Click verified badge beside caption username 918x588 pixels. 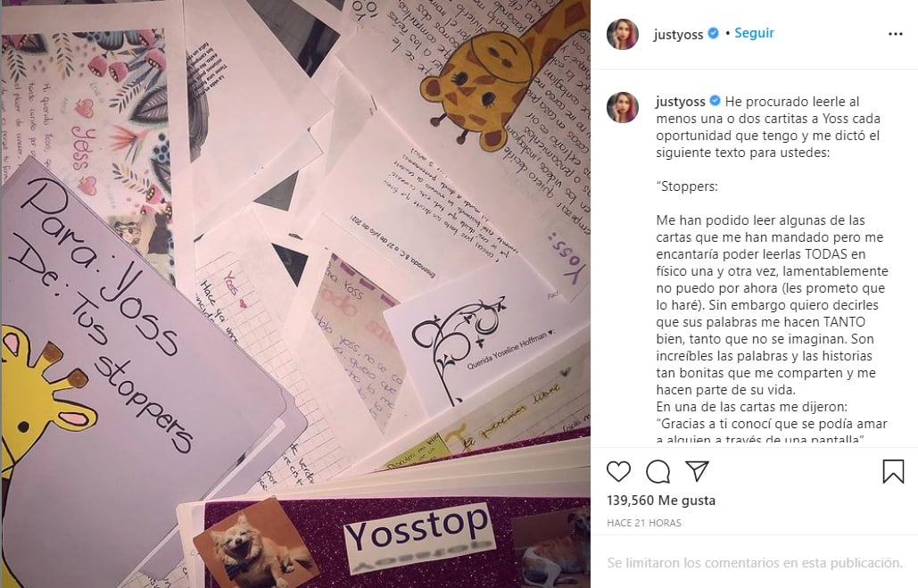point(715,101)
